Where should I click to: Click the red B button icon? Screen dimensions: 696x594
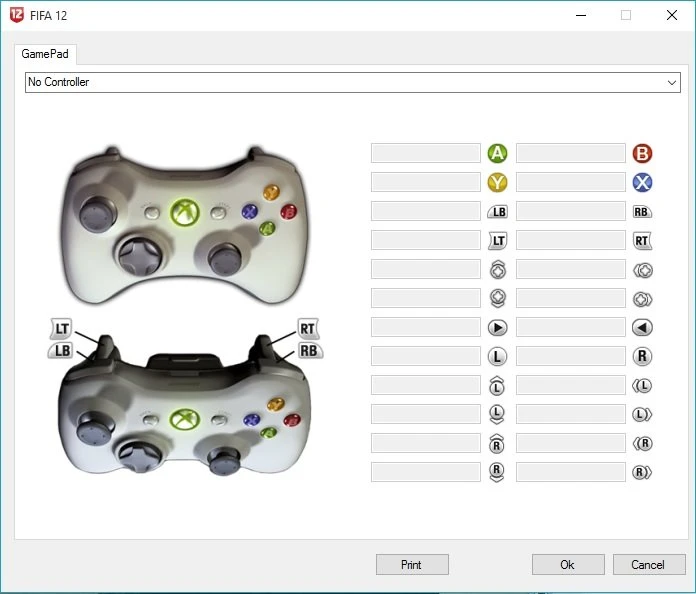[x=642, y=153]
